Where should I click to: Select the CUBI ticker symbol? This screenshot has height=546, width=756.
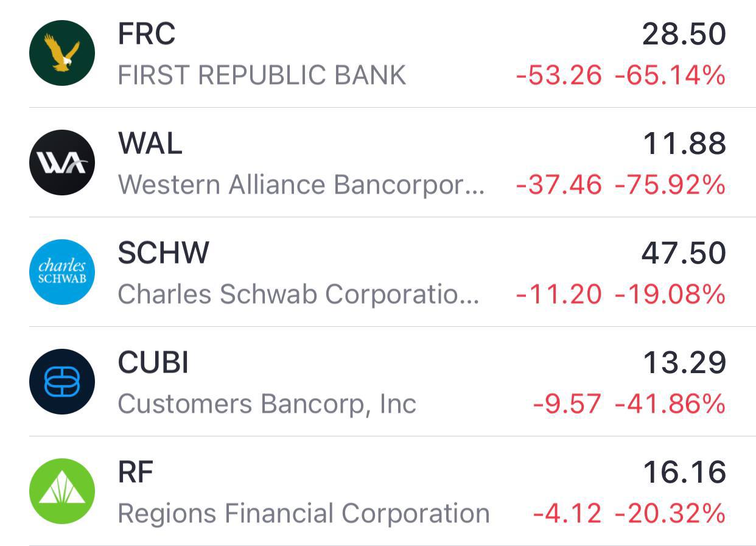(x=153, y=362)
